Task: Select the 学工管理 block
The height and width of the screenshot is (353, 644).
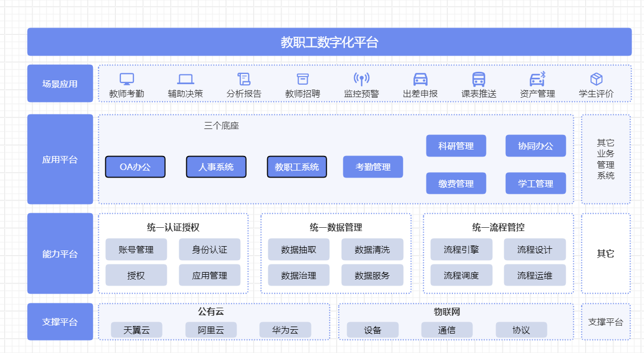Action: point(535,183)
